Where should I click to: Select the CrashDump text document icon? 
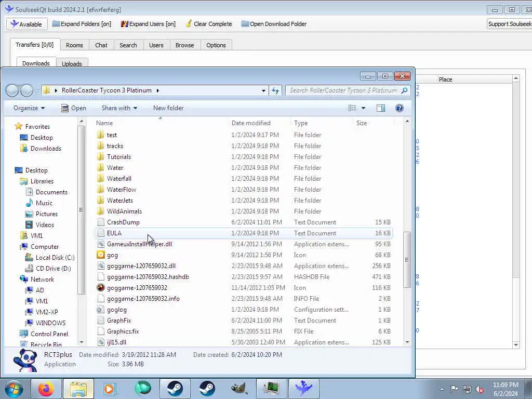pyautogui.click(x=100, y=222)
